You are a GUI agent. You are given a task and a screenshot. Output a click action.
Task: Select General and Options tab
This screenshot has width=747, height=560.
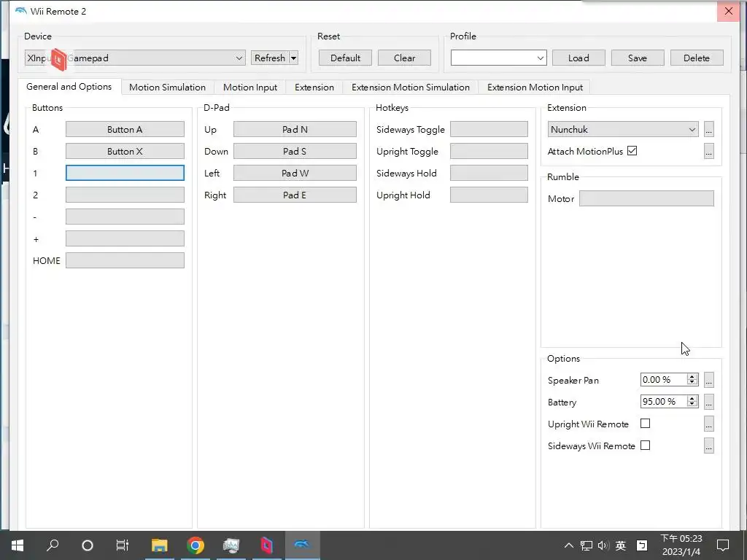pyautogui.click(x=69, y=87)
